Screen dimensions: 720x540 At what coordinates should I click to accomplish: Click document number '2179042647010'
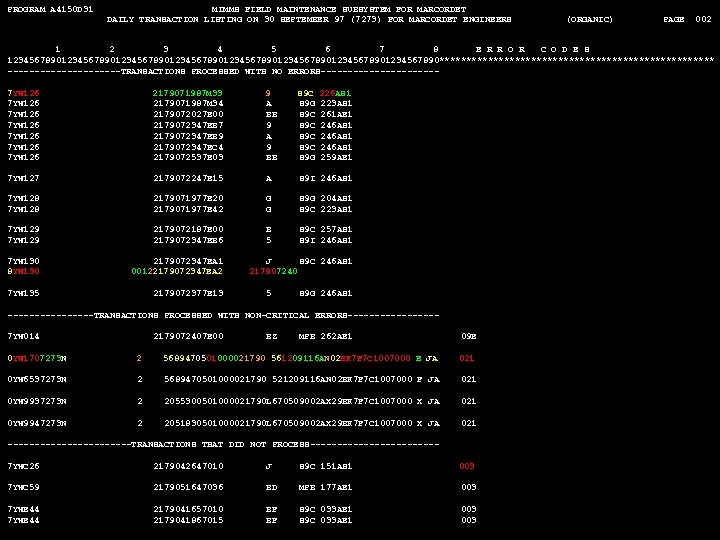point(188,466)
